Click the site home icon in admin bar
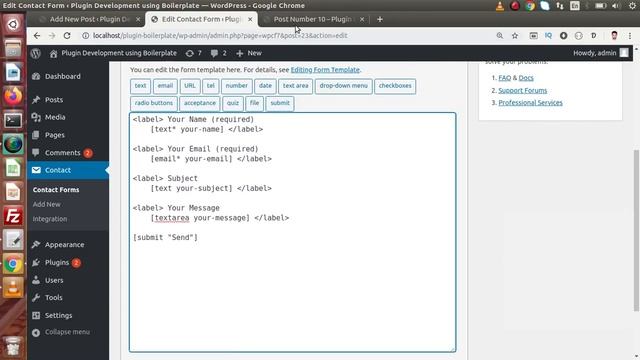 [53, 53]
